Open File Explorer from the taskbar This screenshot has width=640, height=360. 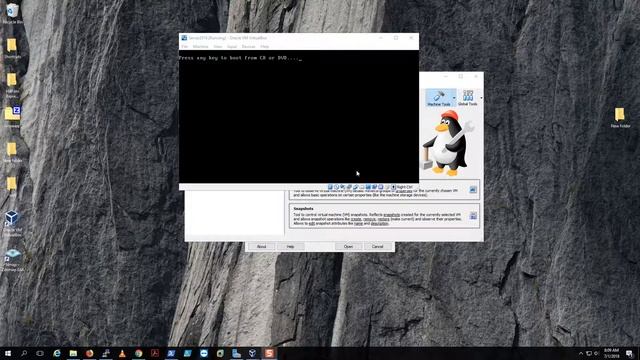coord(73,353)
